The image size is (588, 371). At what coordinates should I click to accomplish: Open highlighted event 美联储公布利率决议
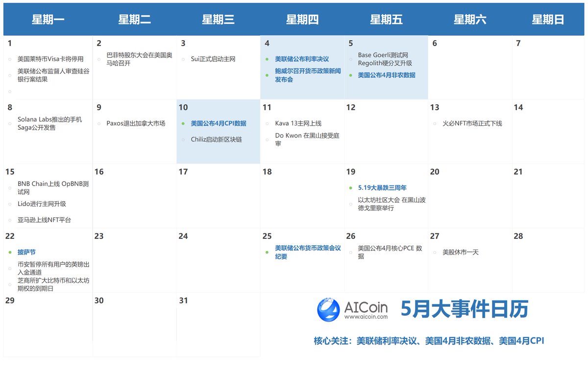click(x=302, y=59)
